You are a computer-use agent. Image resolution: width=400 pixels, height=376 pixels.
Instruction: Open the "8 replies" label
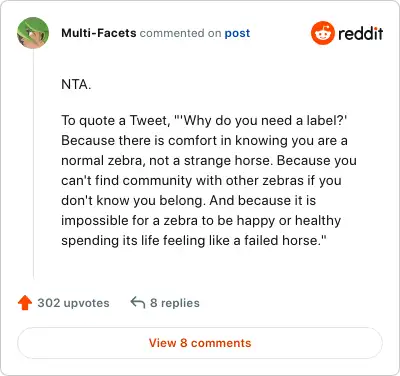click(175, 303)
